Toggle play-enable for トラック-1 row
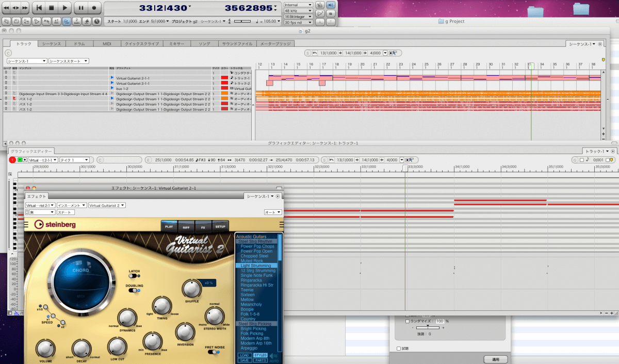619x364 pixels. (x=112, y=78)
